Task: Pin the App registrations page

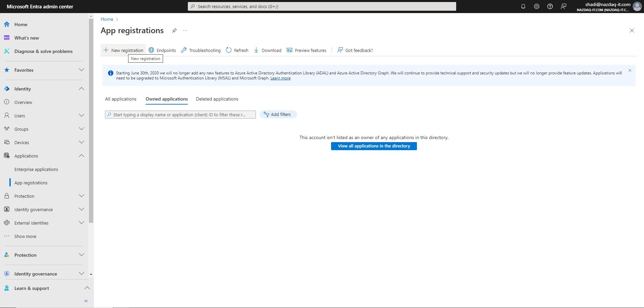Action: [174, 30]
